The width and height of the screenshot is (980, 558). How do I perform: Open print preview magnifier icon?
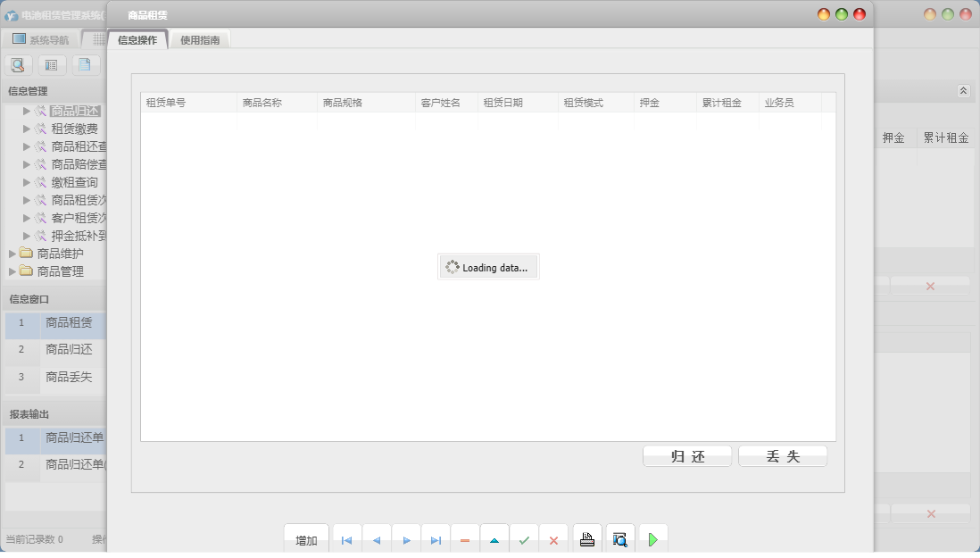tap(620, 539)
